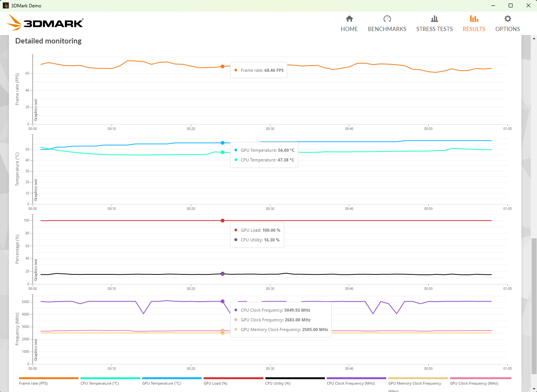Open STRESS TESTS via the bar chart icon
Viewport: 537px width, 392px height.
(x=434, y=19)
